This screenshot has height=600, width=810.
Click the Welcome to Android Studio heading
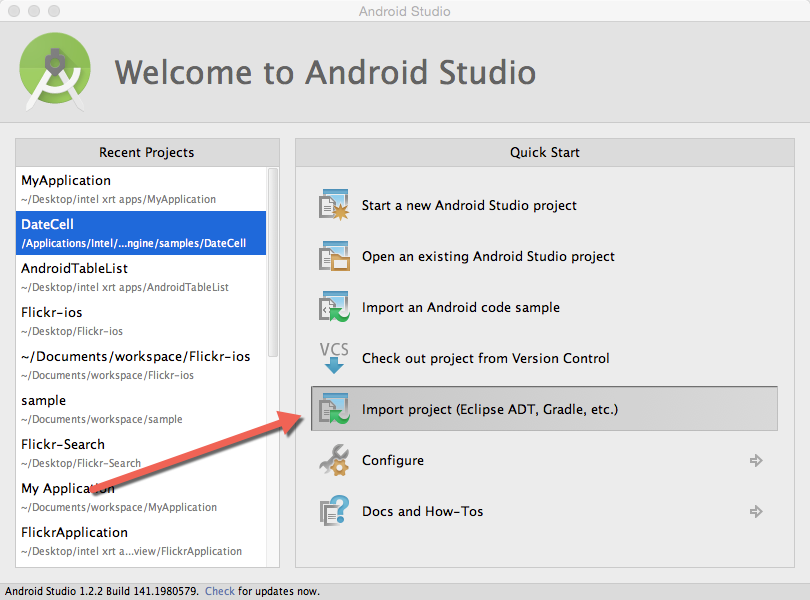click(325, 72)
